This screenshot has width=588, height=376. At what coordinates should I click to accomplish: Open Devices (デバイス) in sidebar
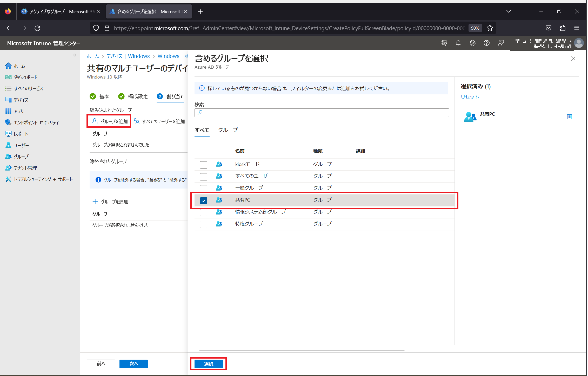(x=17, y=100)
